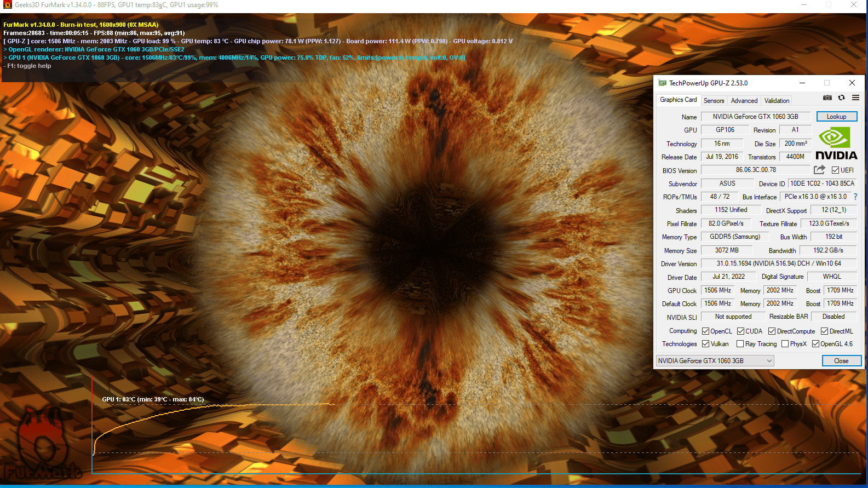
Task: Click the GPU-Z title bar app icon
Action: coord(662,83)
